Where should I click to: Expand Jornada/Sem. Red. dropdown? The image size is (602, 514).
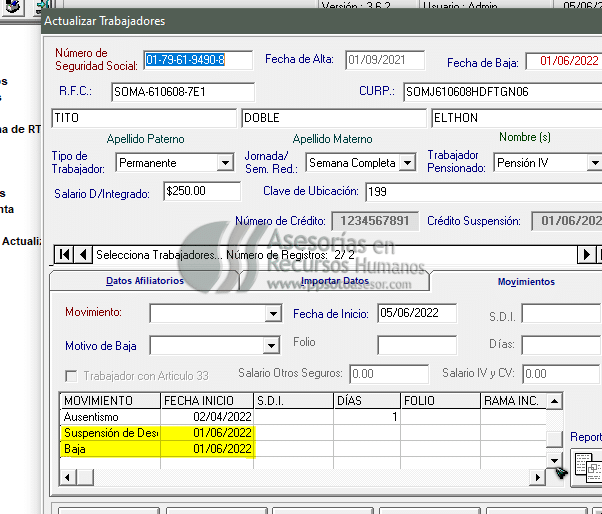pos(407,162)
